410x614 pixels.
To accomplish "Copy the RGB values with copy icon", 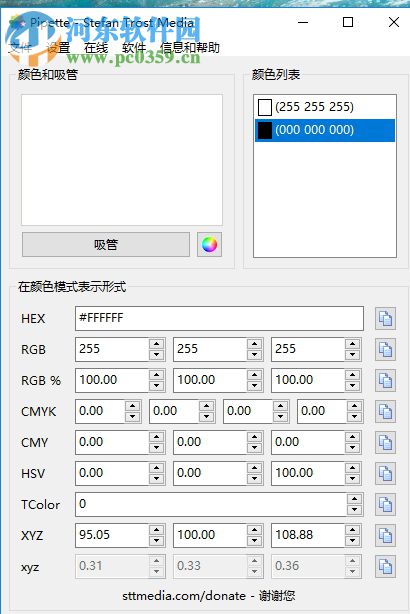I will pos(385,349).
